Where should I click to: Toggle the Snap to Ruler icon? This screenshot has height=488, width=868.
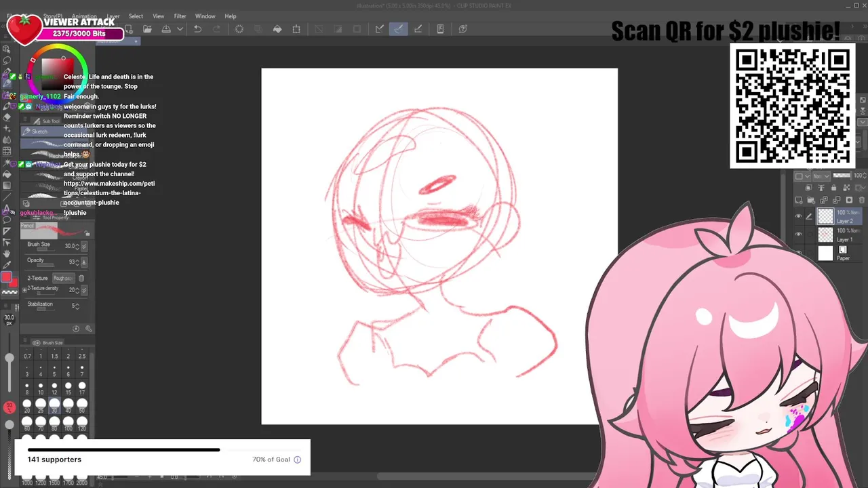[380, 29]
